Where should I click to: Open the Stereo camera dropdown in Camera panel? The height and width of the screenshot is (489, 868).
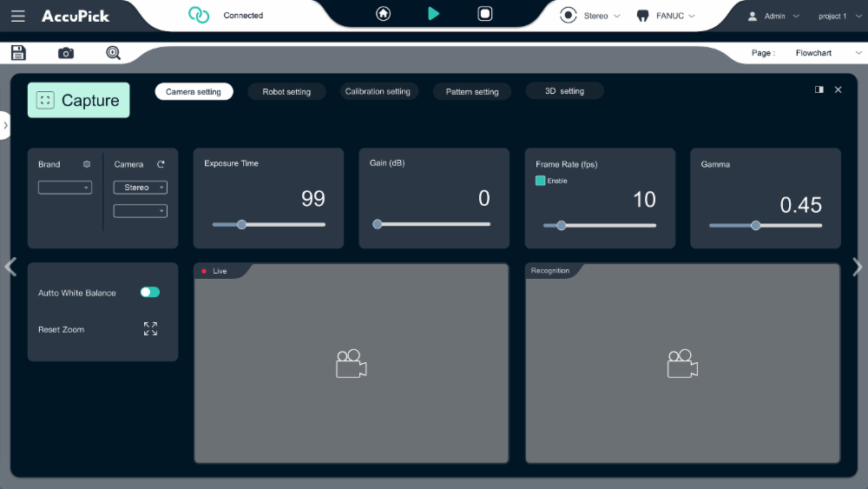tap(140, 188)
